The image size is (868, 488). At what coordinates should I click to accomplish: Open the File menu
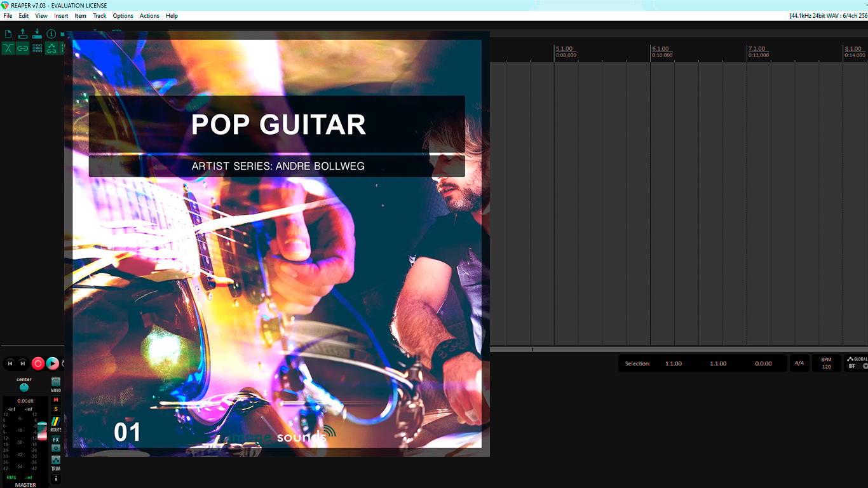(8, 16)
